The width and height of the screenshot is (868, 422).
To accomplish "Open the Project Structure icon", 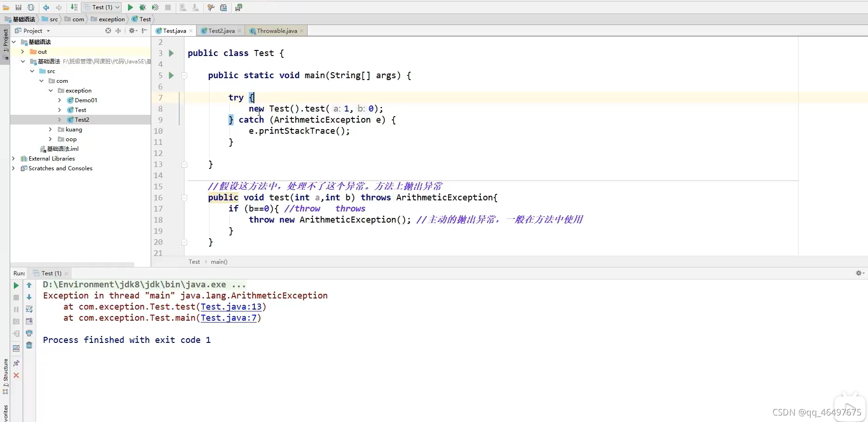I will point(223,7).
